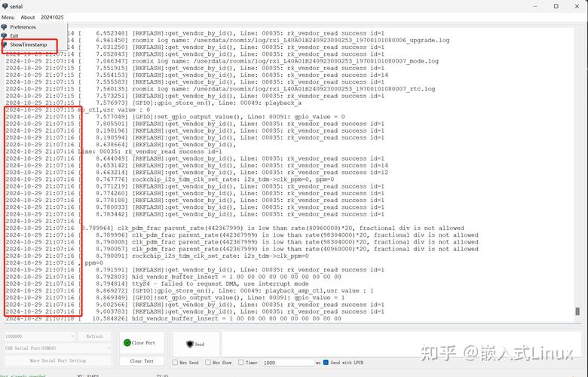This screenshot has width=588, height=377.
Task: Click Move Serial Port Setting button
Action: (57, 360)
